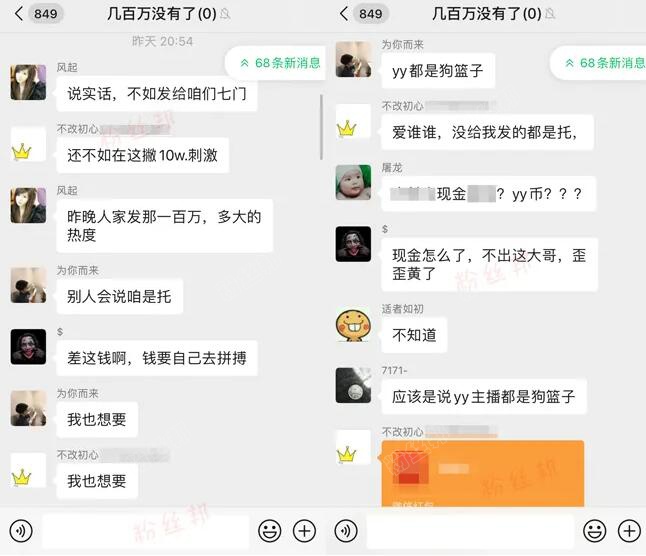
Task: Click the scrollbar in the left chat
Action: pyautogui.click(x=321, y=127)
